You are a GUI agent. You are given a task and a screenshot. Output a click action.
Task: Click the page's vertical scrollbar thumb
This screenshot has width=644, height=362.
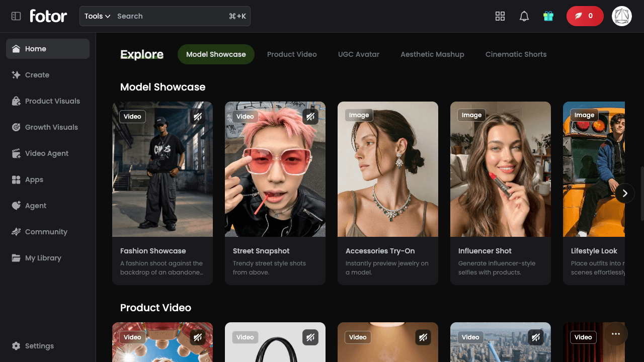click(642, 194)
